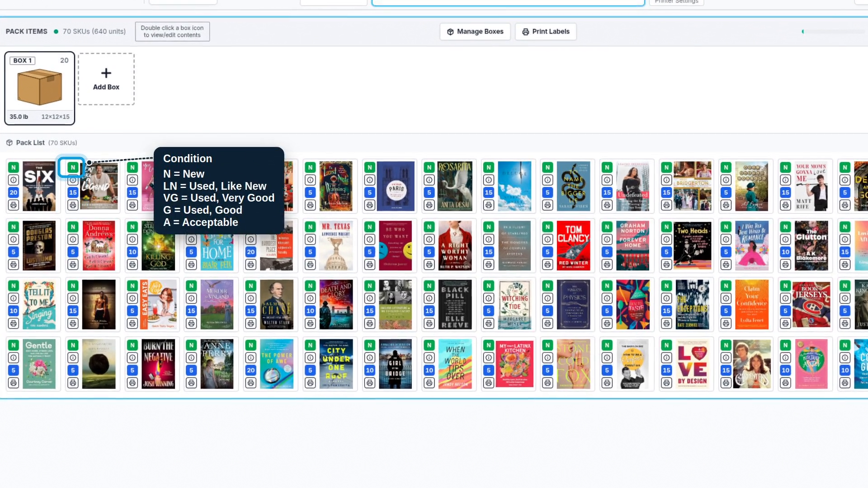This screenshot has height=488, width=868.
Task: Open the info icon on The Six card
Action: (x=14, y=180)
